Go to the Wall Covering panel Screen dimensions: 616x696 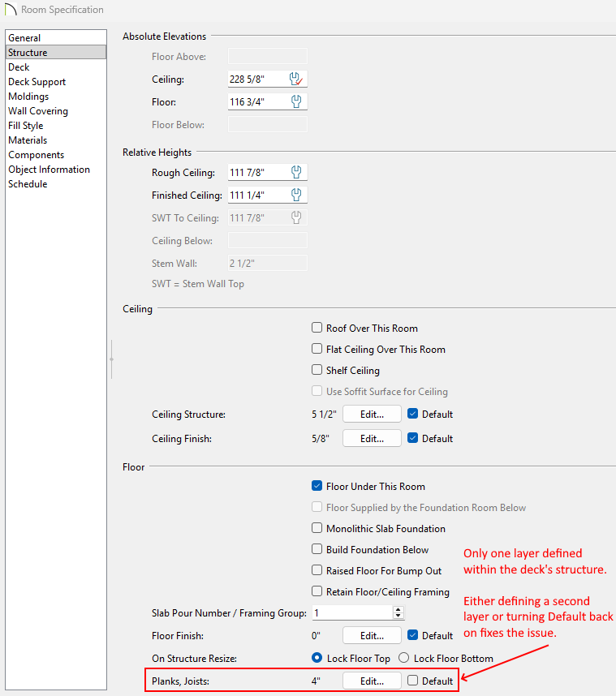coord(38,111)
